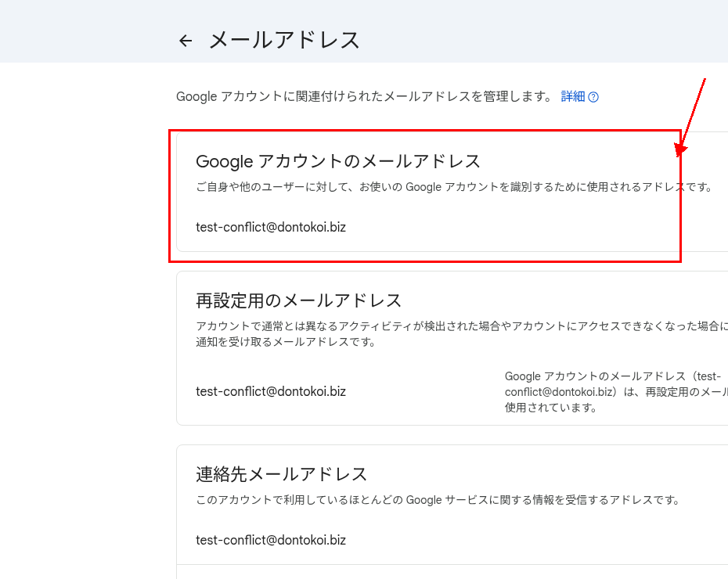
Task: Click the description starting ご自身や他のユーザーに対して
Action: pyautogui.click(x=454, y=187)
